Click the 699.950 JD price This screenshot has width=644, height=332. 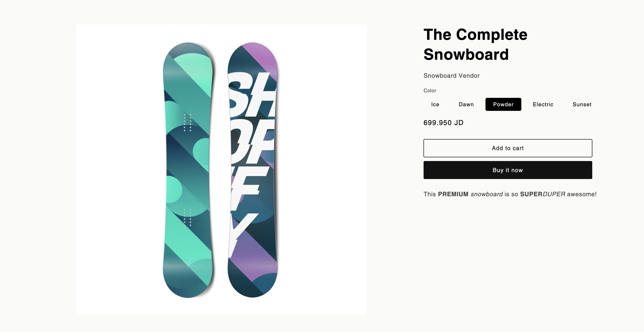pyautogui.click(x=443, y=123)
